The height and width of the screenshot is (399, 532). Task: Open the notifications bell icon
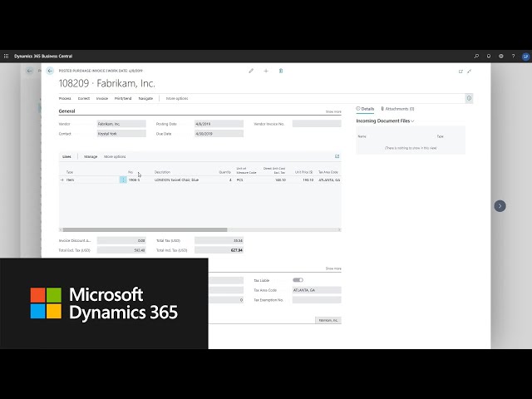coord(489,56)
